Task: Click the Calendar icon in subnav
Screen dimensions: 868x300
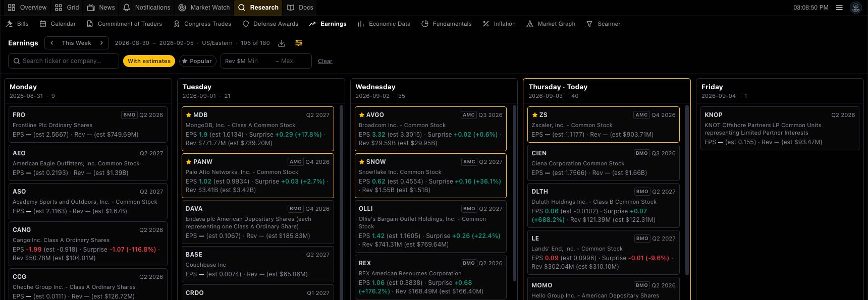Action: point(43,24)
